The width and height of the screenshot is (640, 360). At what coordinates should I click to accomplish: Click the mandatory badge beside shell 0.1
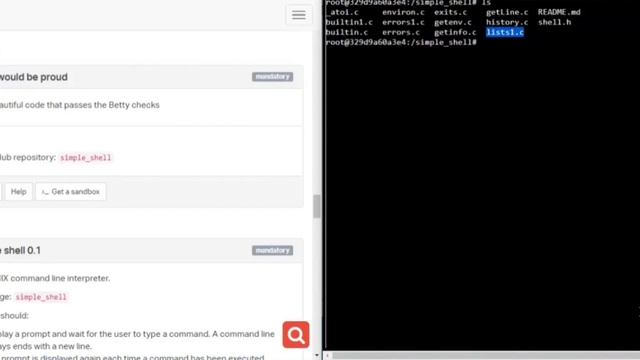tap(272, 251)
